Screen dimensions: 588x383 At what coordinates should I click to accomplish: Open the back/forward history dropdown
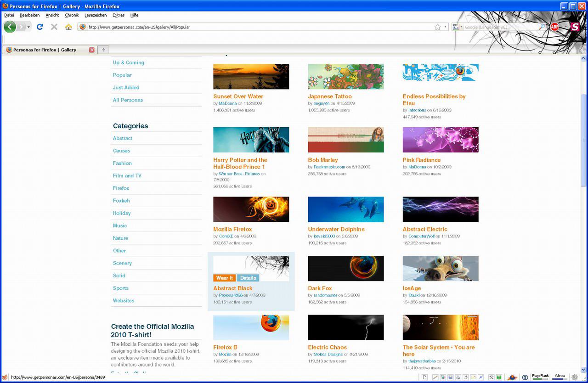coord(28,27)
